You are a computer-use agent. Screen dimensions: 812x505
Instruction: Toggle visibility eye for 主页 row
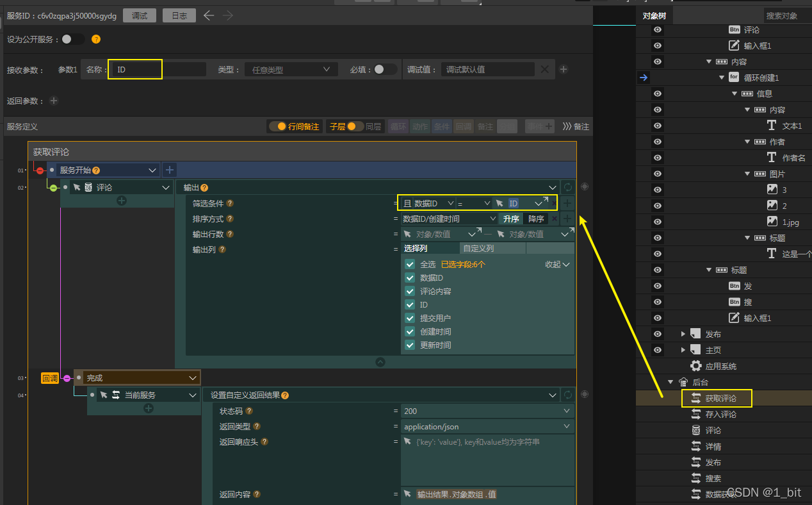[658, 350]
